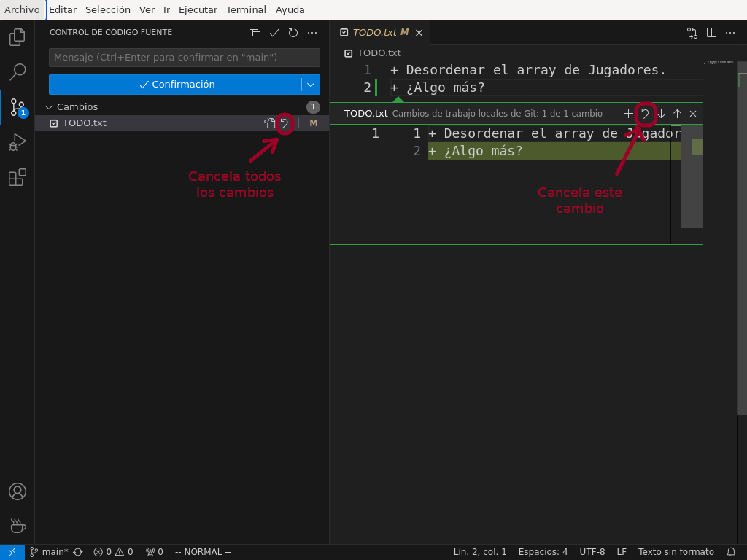The image size is (747, 560).
Task: Stage TODO.txt changes with plus icon
Action: (298, 123)
